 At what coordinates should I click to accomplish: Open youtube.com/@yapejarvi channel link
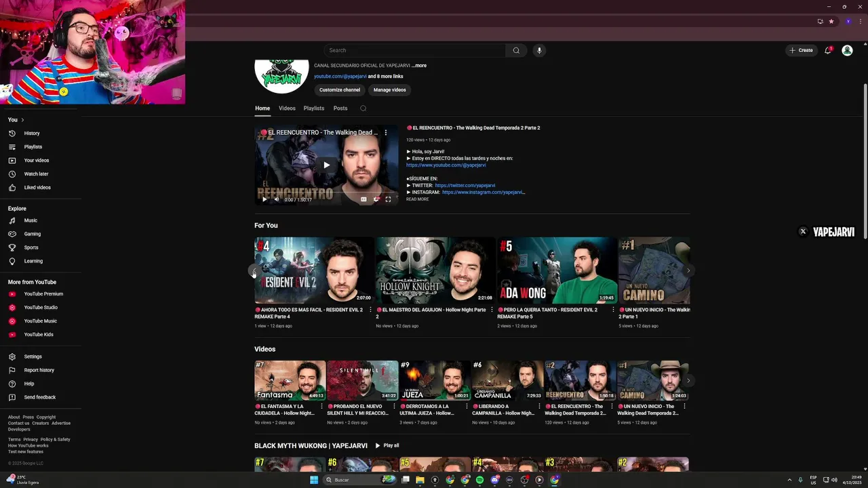click(x=340, y=77)
